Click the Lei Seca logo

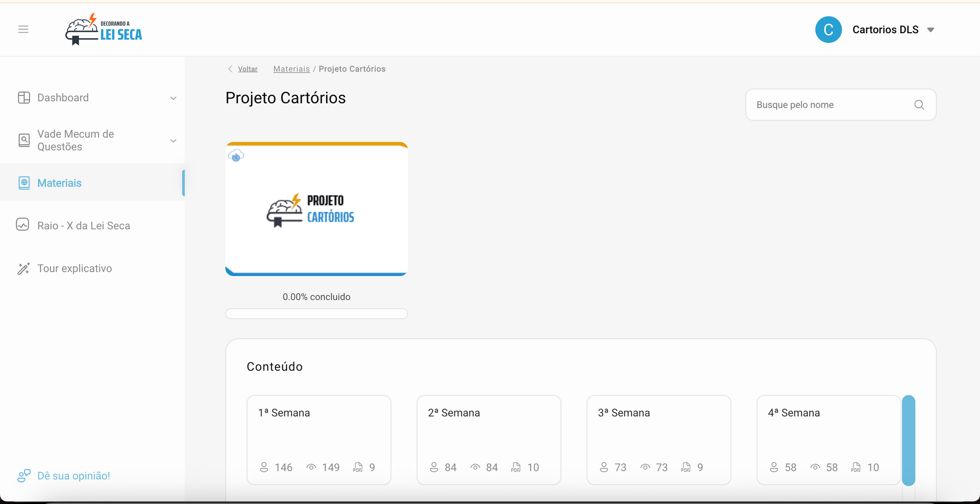point(104,29)
